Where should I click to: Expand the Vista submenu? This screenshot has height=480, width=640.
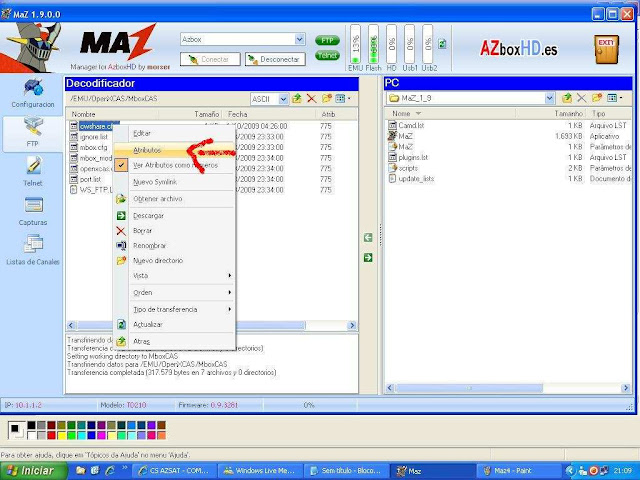click(174, 276)
